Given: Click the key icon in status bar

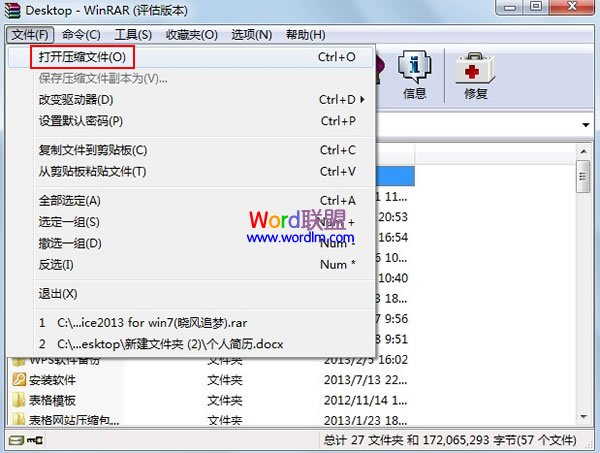Looking at the screenshot, I should 35,440.
